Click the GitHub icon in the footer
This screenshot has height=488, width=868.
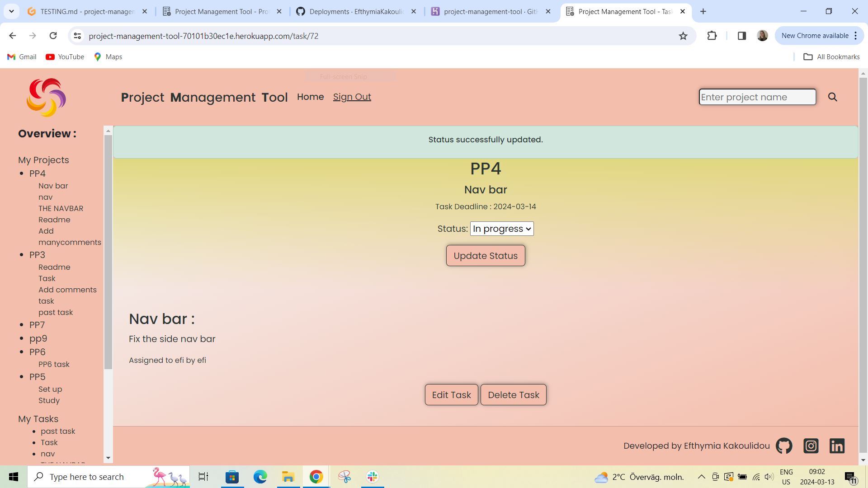click(x=783, y=446)
